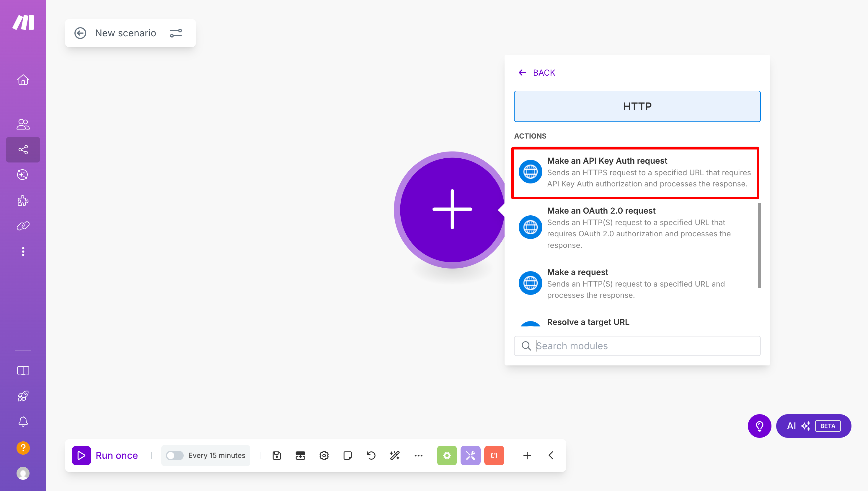868x491 pixels.
Task: Open scenario settings gear in toolbar
Action: point(324,455)
